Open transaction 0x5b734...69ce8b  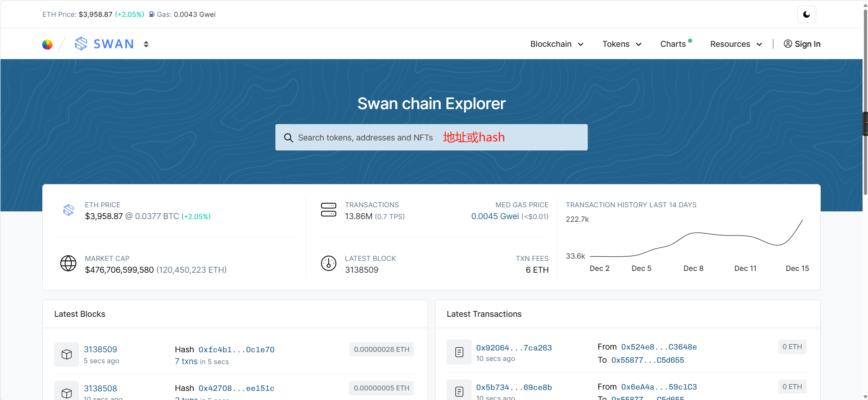(514, 387)
